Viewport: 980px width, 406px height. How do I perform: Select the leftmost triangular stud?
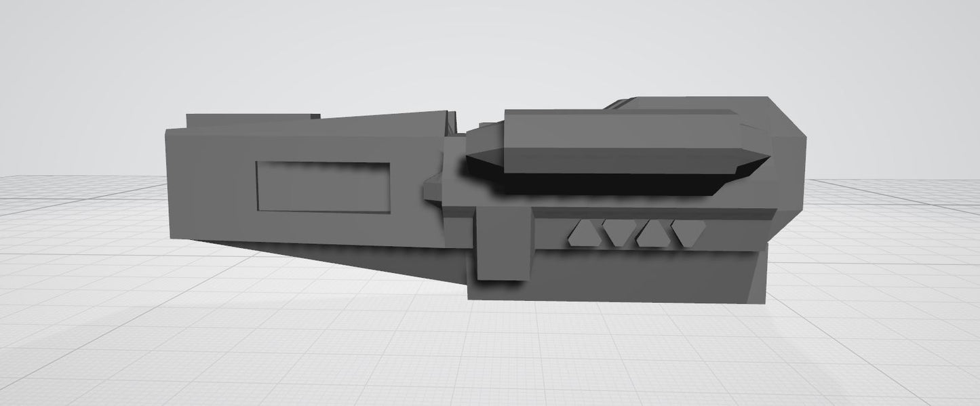tap(581, 235)
